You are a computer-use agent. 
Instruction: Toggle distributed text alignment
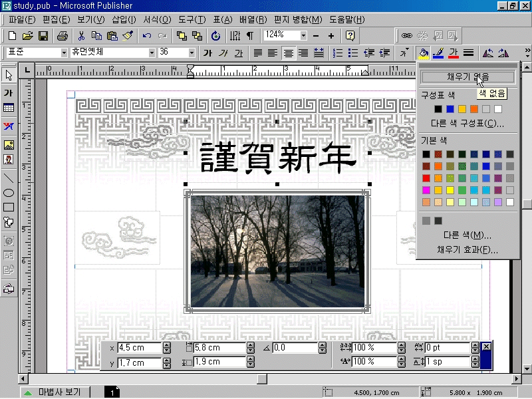(x=319, y=53)
